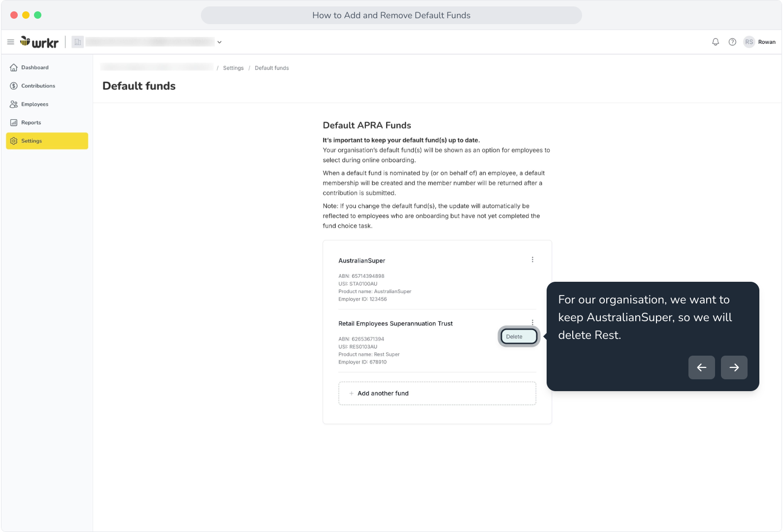Open the notifications bell
The width and height of the screenshot is (783, 532).
tap(716, 42)
